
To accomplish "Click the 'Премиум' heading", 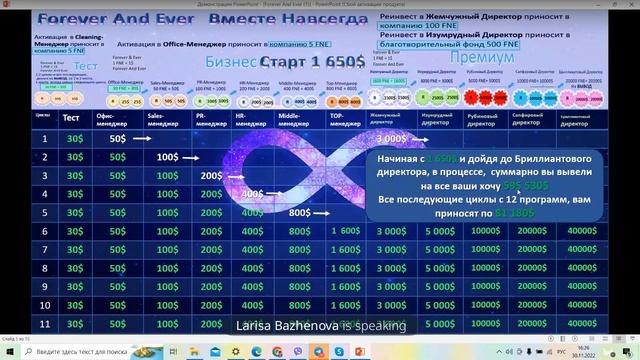I will 482,58.
